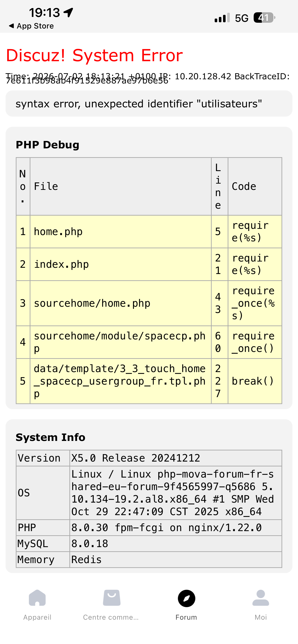Tap the cellular signal bars icon
The width and height of the screenshot is (298, 644).
coord(222,18)
